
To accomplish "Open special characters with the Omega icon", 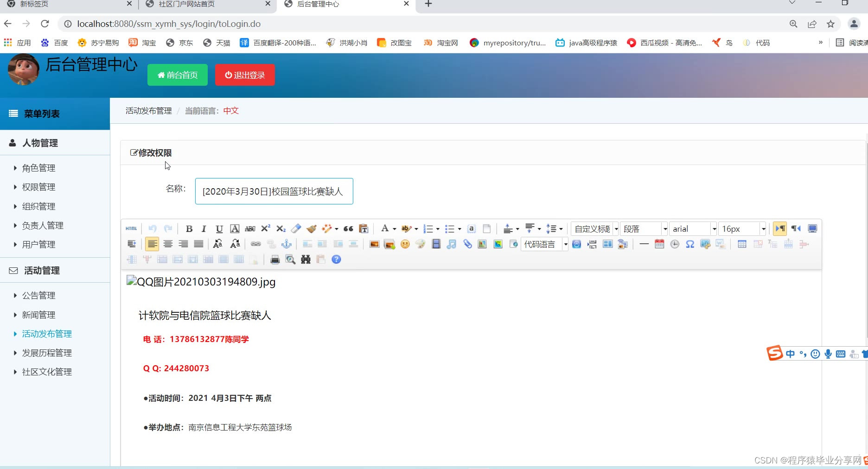I will point(690,244).
